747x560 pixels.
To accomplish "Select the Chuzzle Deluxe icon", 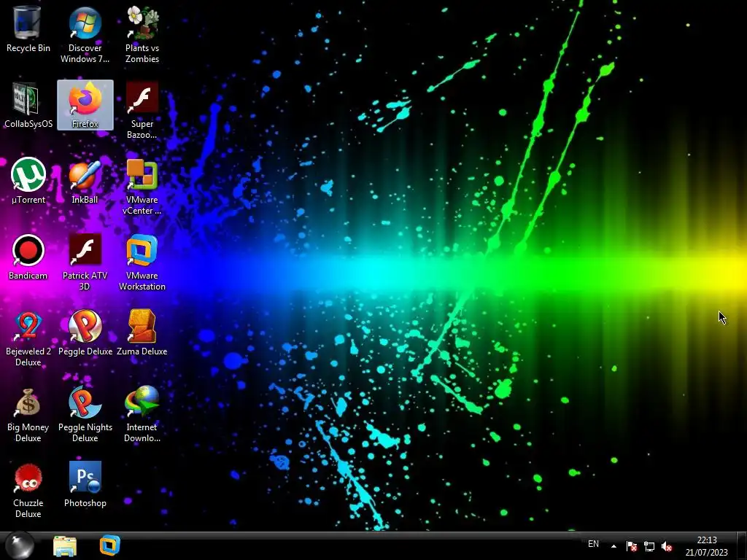I will [x=28, y=489].
